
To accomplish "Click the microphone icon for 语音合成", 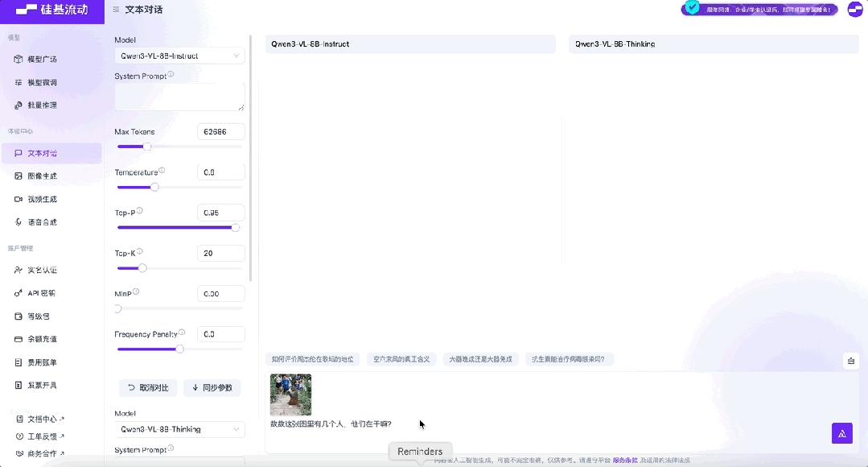I will click(x=19, y=222).
